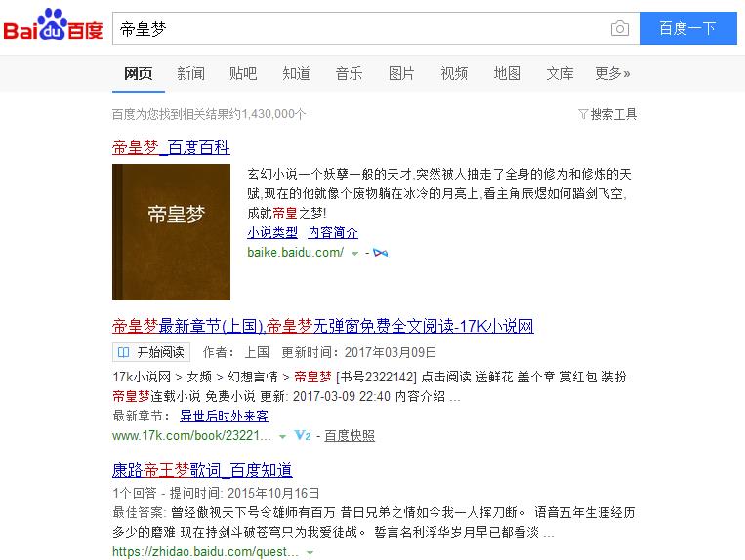Switch to the 图片 tab
This screenshot has width=745, height=560.
tap(401, 73)
